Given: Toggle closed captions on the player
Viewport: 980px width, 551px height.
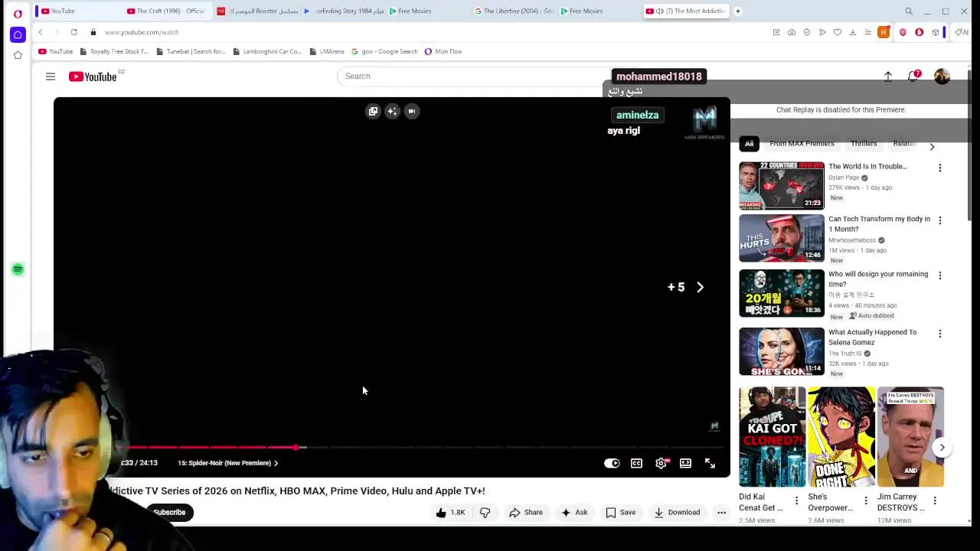Looking at the screenshot, I should (636, 463).
